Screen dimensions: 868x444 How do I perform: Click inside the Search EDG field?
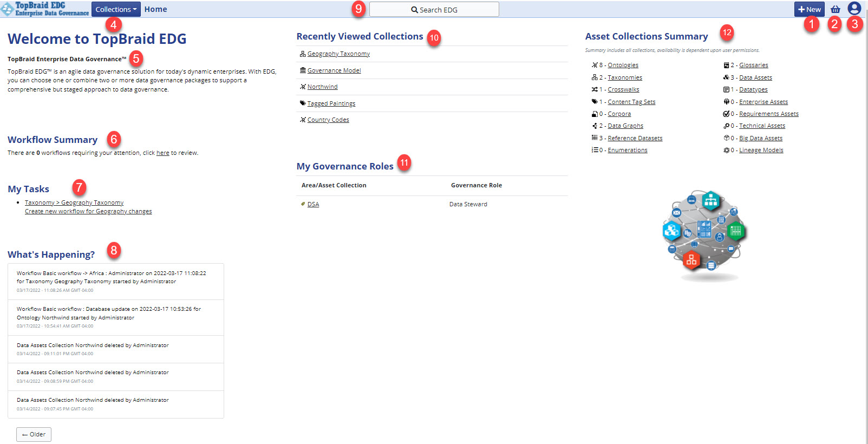pyautogui.click(x=434, y=10)
